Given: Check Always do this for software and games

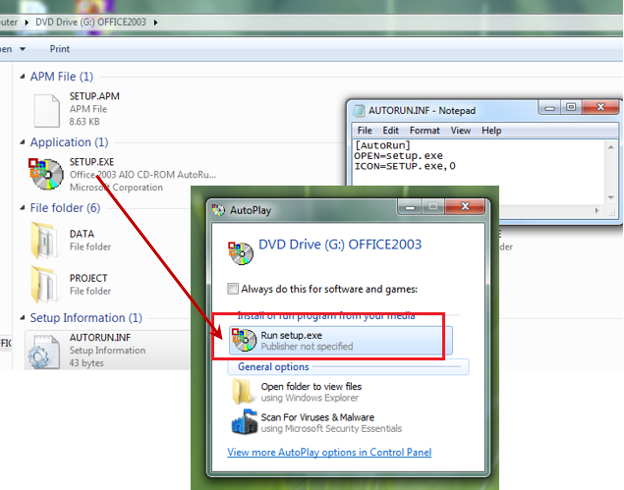Looking at the screenshot, I should (x=233, y=289).
